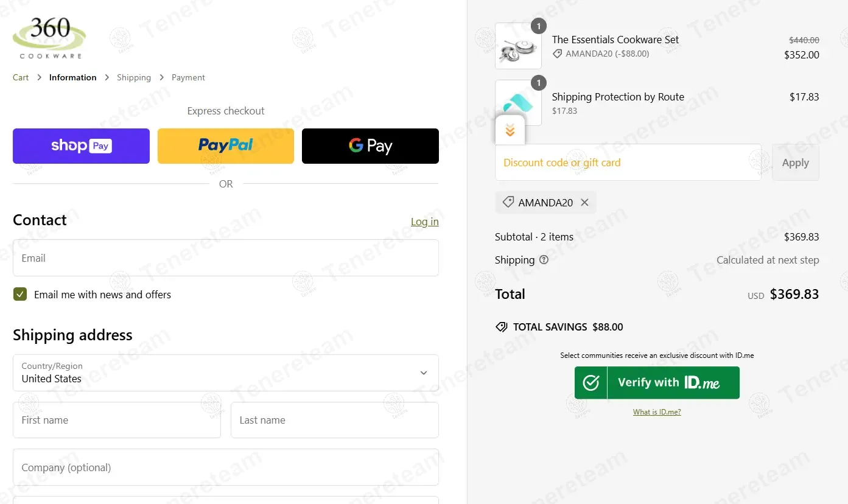
Task: Choose PayPal express checkout
Action: 226,146
